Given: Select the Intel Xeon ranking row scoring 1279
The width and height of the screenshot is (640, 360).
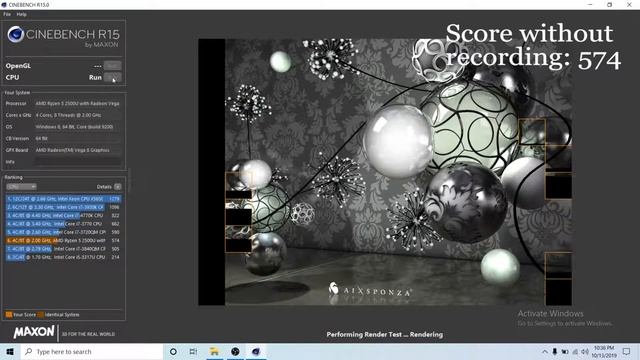Looking at the screenshot, I should (63, 199).
